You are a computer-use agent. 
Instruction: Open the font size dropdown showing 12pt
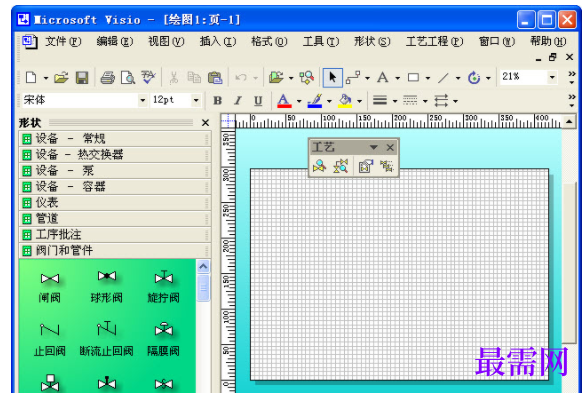(196, 100)
